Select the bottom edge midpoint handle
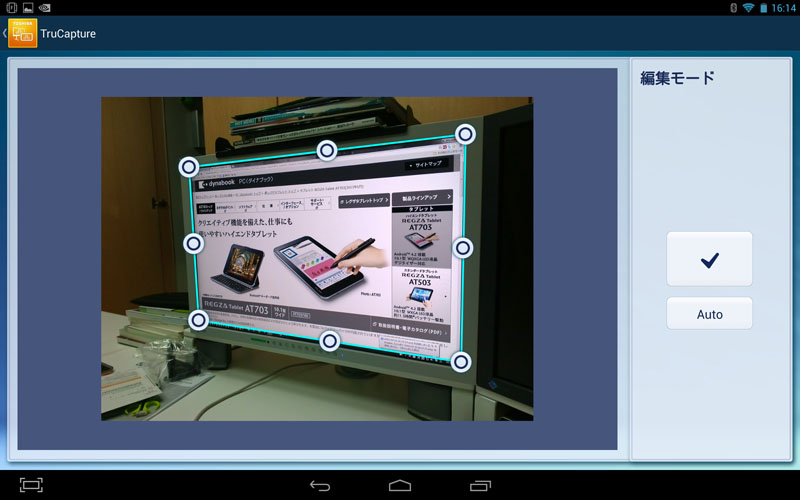The image size is (800, 500). [x=330, y=341]
